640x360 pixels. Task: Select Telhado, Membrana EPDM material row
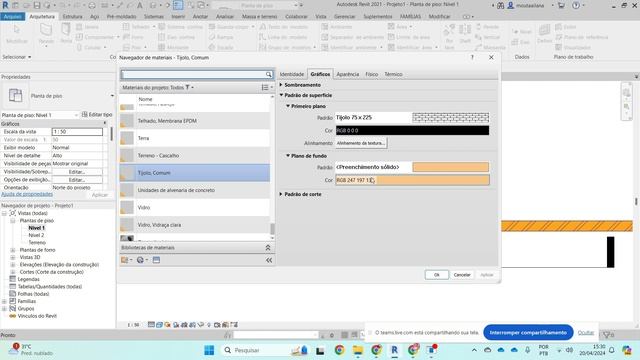coord(195,121)
